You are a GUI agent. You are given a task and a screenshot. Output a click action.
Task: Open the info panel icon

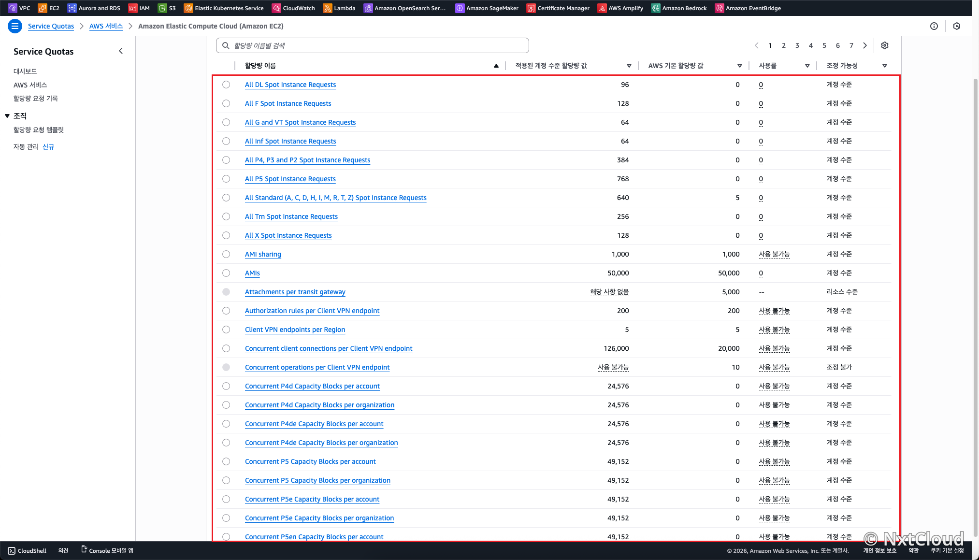(x=934, y=26)
